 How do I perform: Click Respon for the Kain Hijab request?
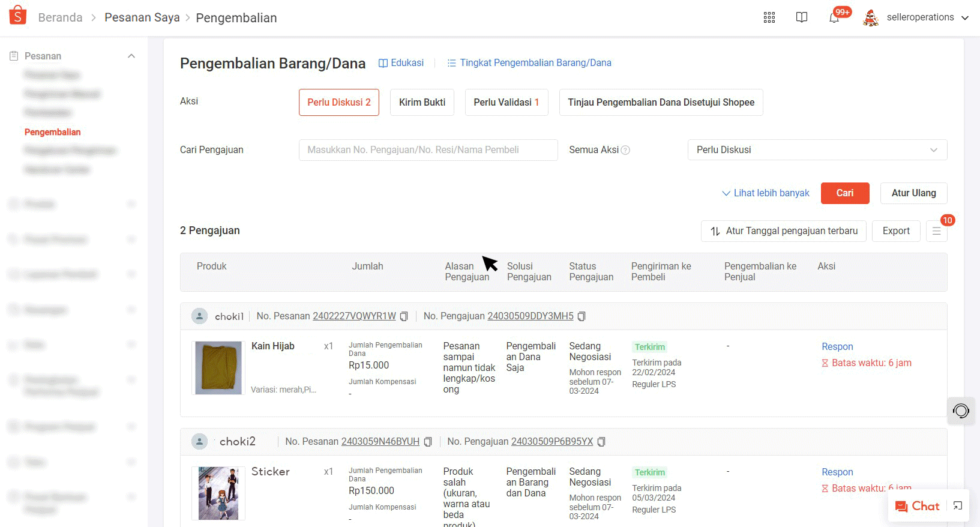[837, 347]
